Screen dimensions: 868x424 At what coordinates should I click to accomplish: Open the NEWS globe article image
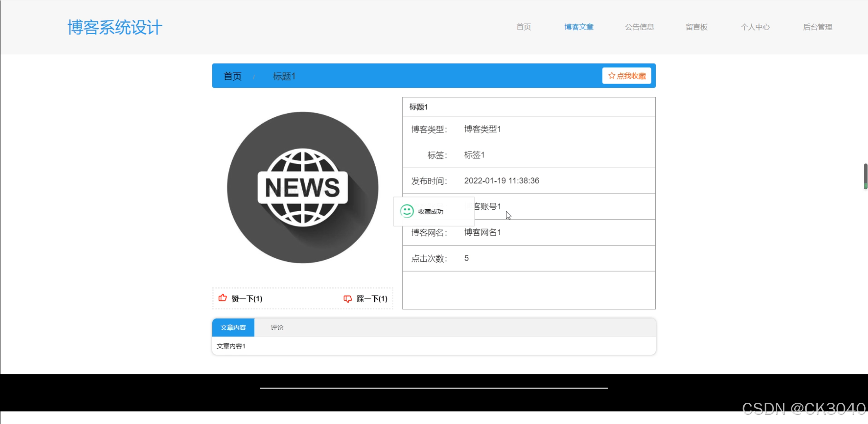303,188
